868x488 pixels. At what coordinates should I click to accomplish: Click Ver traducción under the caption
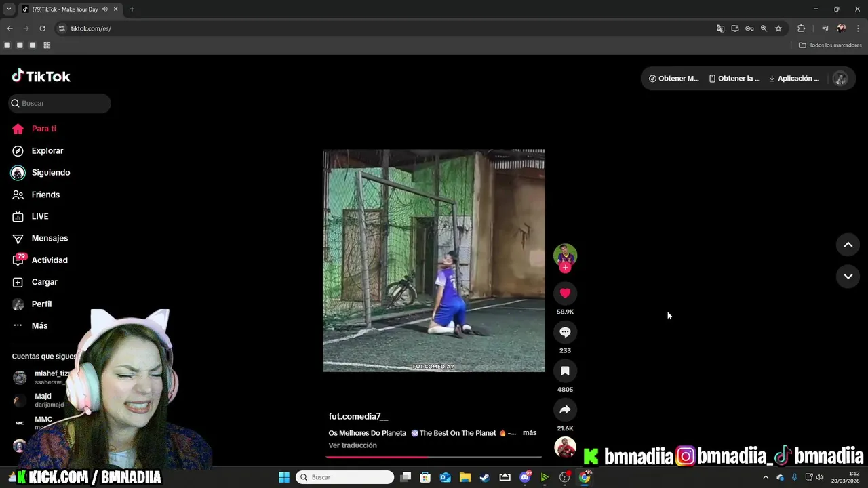click(x=353, y=445)
